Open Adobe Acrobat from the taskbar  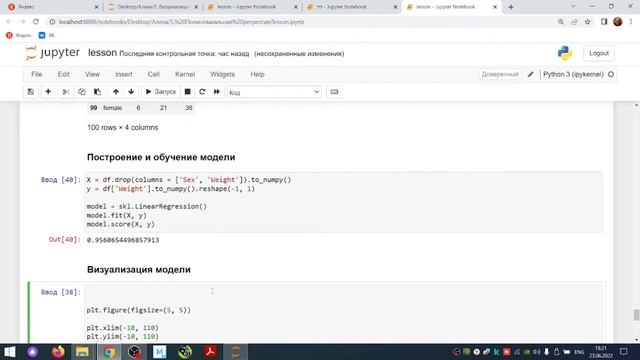pyautogui.click(x=211, y=351)
